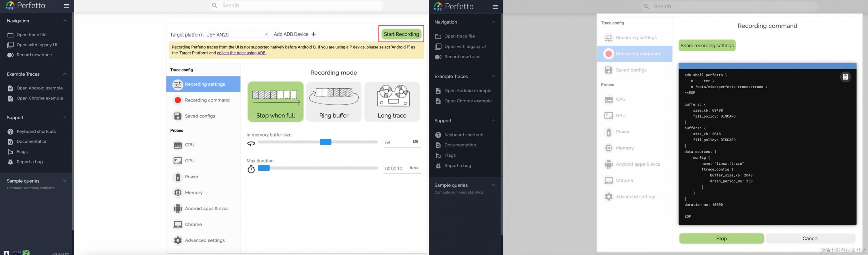Copy recording command with clipboard icon

click(x=845, y=77)
